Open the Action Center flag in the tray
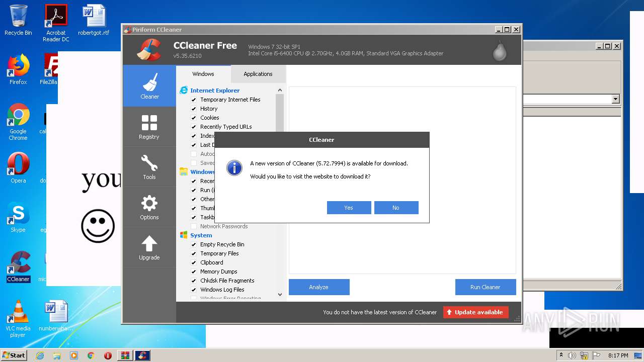 (596, 355)
